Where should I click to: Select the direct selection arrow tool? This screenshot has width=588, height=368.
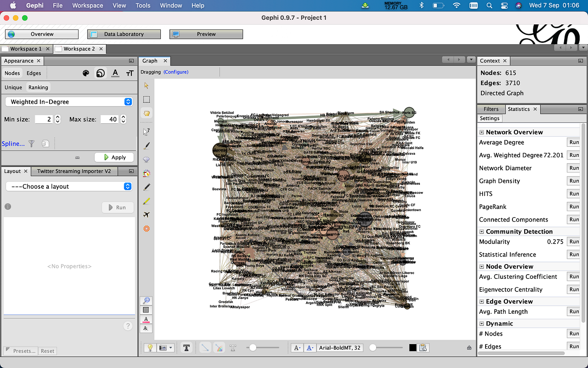[x=146, y=85]
